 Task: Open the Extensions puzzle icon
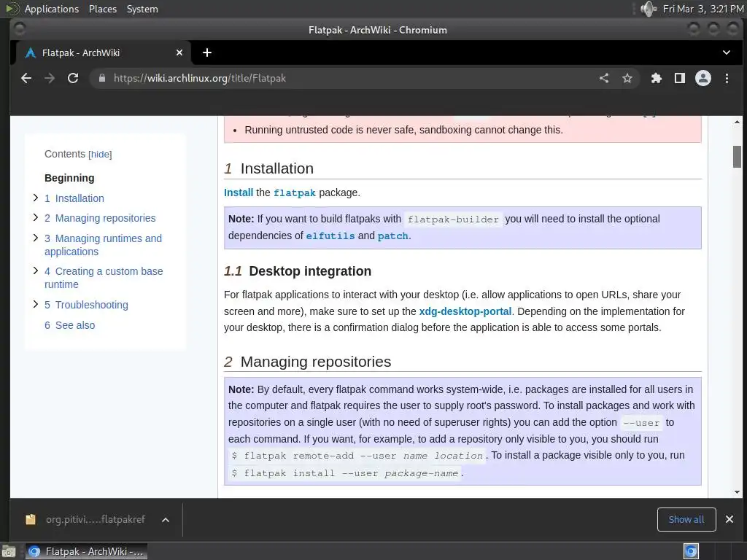tap(657, 78)
